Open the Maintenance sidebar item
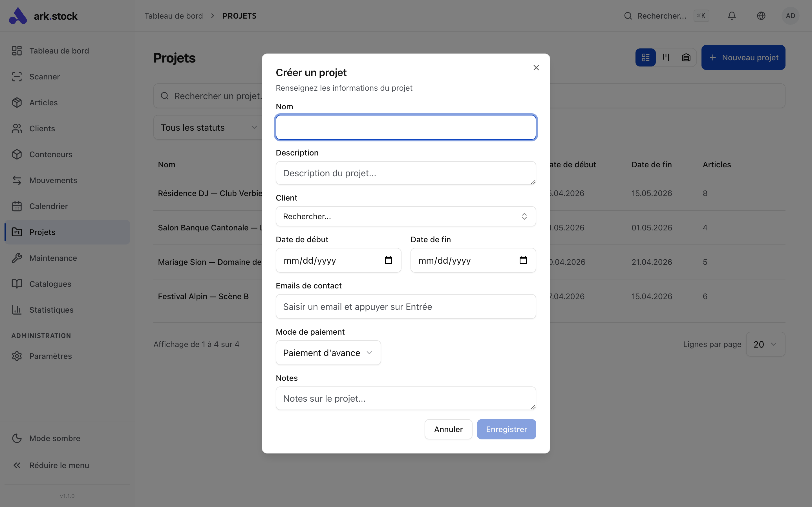The height and width of the screenshot is (507, 812). (x=53, y=258)
